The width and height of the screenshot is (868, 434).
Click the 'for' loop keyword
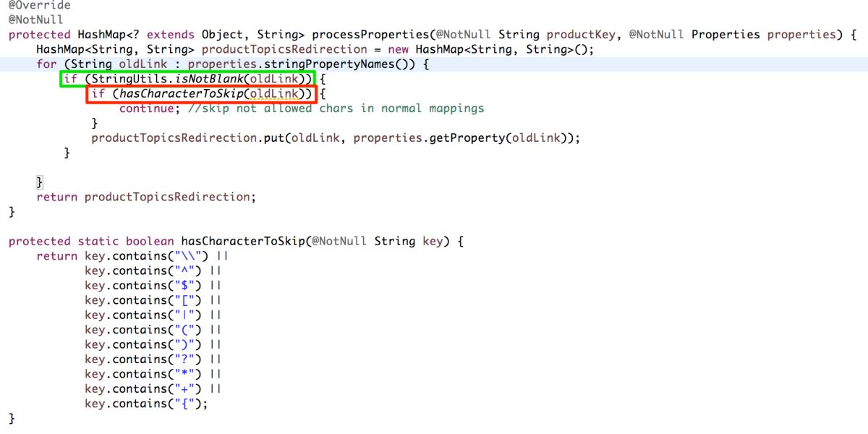(46, 64)
